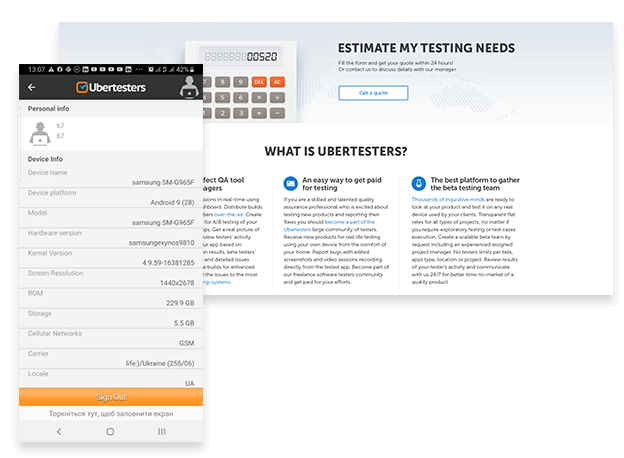This screenshot has height=458, width=624.
Task: Tap the back arrow in Ubertesters header
Action: coord(31,87)
